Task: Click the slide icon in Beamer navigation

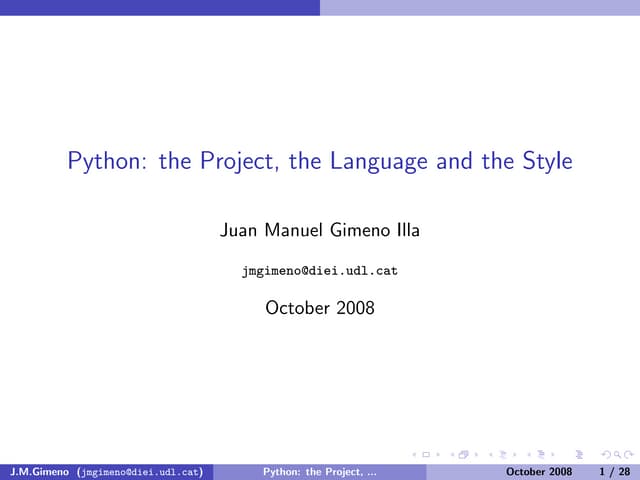Action: point(427,456)
